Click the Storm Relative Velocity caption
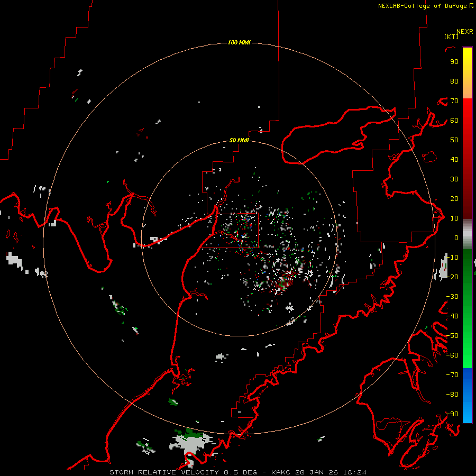Viewport: 476px width, 476px height. click(237, 472)
